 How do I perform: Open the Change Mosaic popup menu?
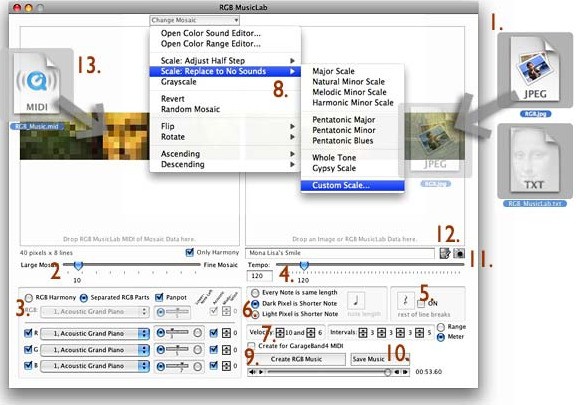click(195, 20)
